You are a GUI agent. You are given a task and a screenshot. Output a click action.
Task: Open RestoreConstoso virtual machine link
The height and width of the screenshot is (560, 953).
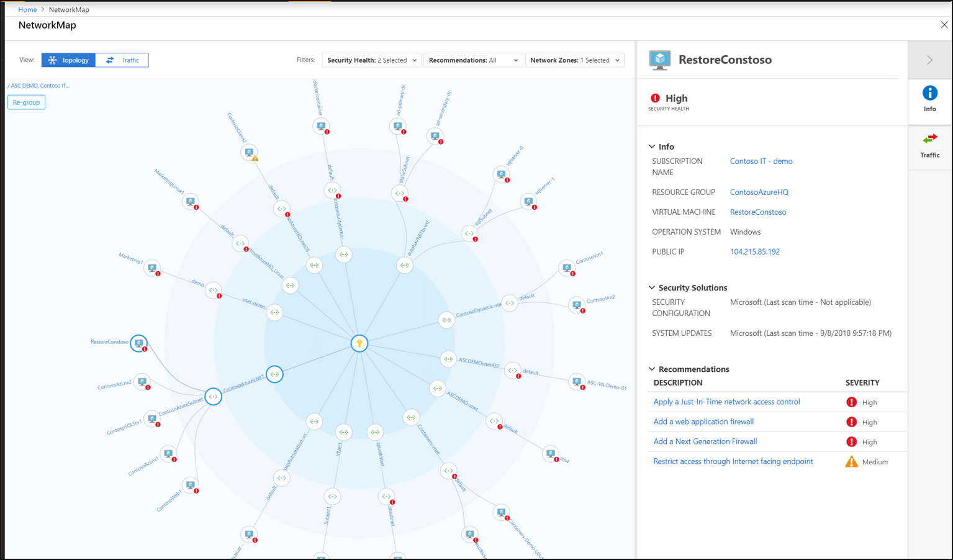pos(758,212)
